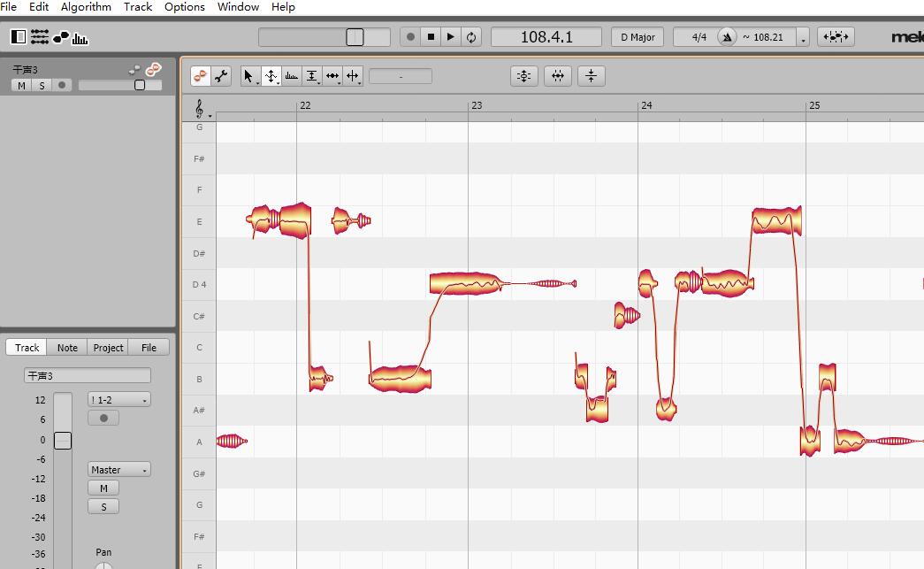Click bar 23 on the time ruler

point(476,105)
